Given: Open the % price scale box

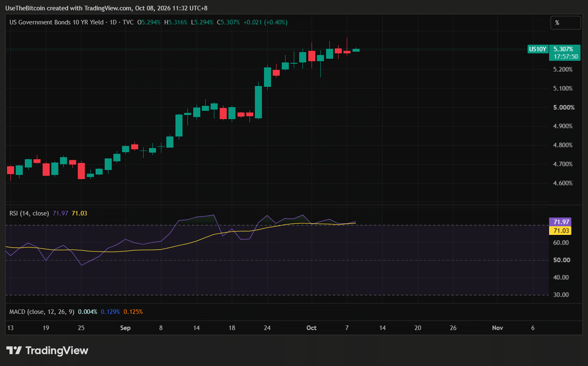Looking at the screenshot, I should point(565,23).
